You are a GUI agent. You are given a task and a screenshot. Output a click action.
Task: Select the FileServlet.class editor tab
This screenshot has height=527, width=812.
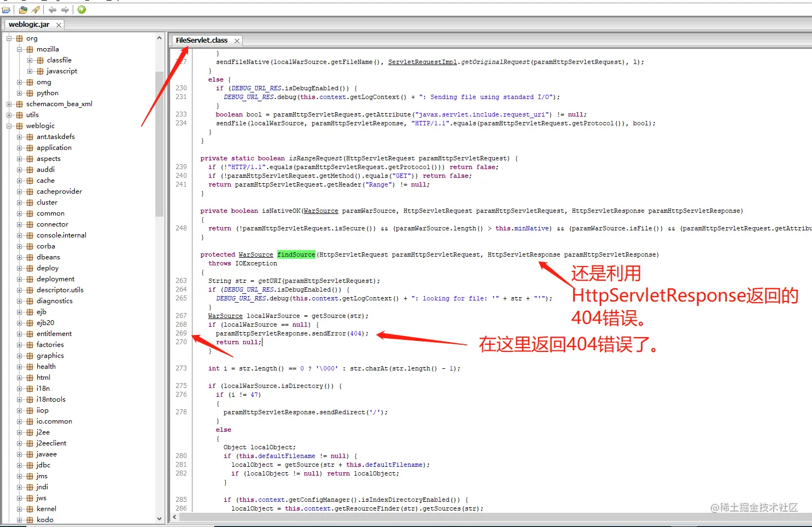coord(202,40)
